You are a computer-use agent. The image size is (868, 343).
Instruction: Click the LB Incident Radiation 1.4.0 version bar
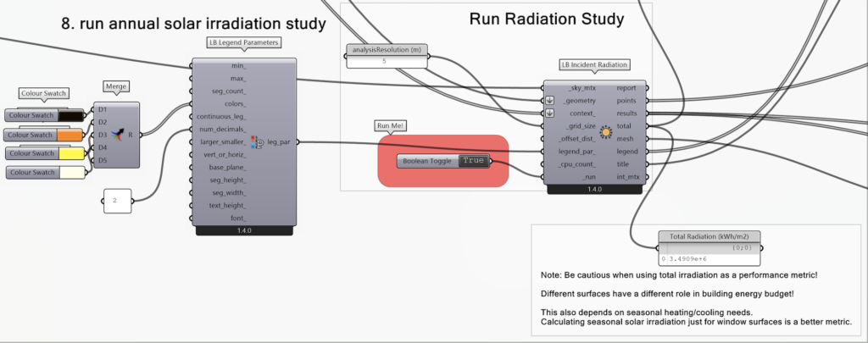(594, 190)
